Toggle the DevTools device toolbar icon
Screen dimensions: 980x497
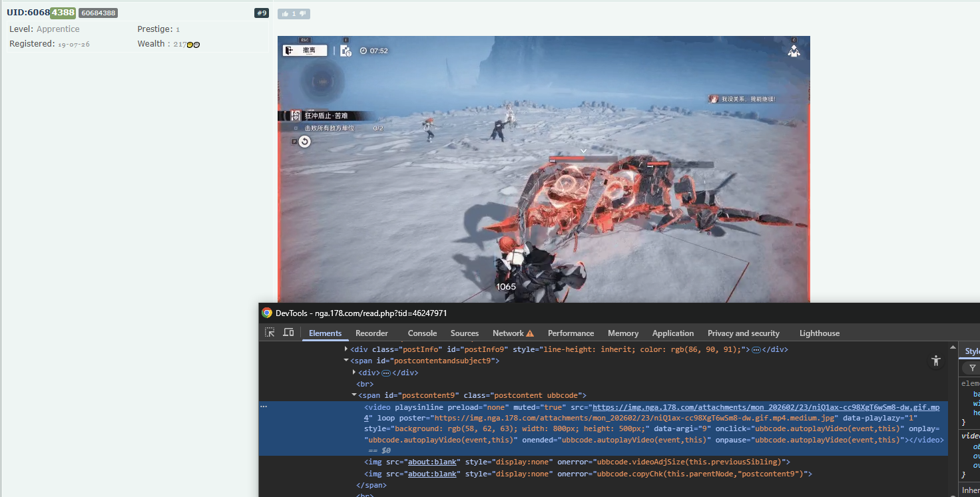(x=288, y=333)
